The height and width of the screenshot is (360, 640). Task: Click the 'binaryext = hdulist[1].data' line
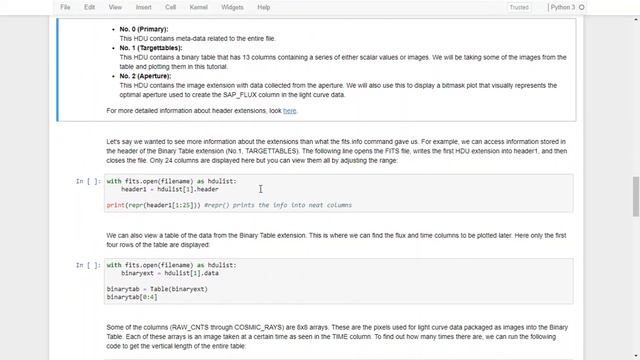[170, 273]
